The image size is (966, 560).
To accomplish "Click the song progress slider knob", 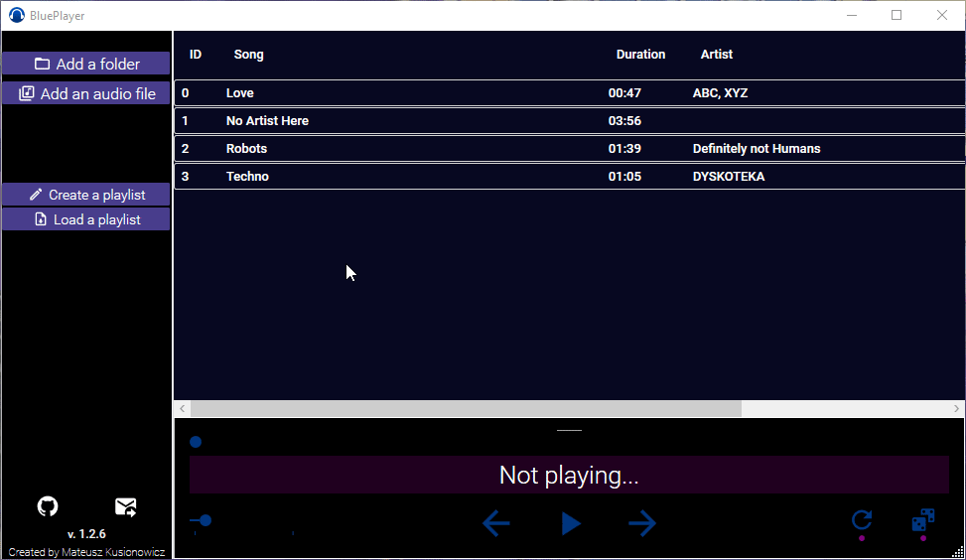I will (196, 442).
